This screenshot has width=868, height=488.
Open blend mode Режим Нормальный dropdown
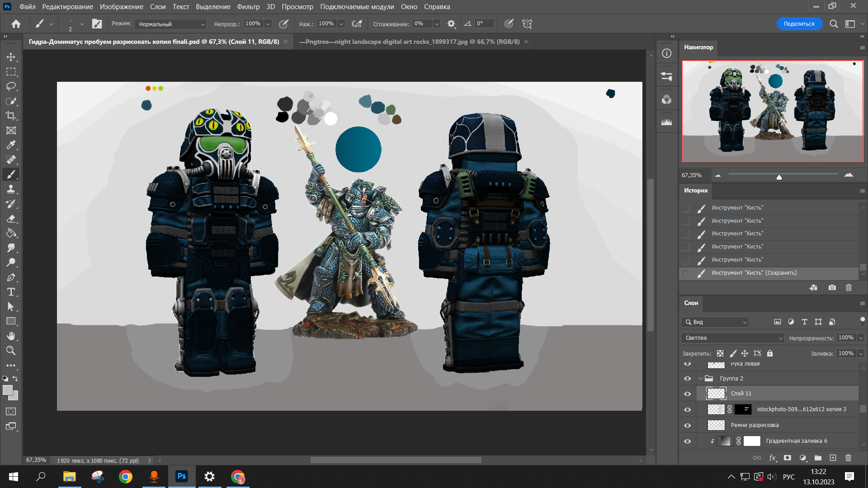(171, 24)
